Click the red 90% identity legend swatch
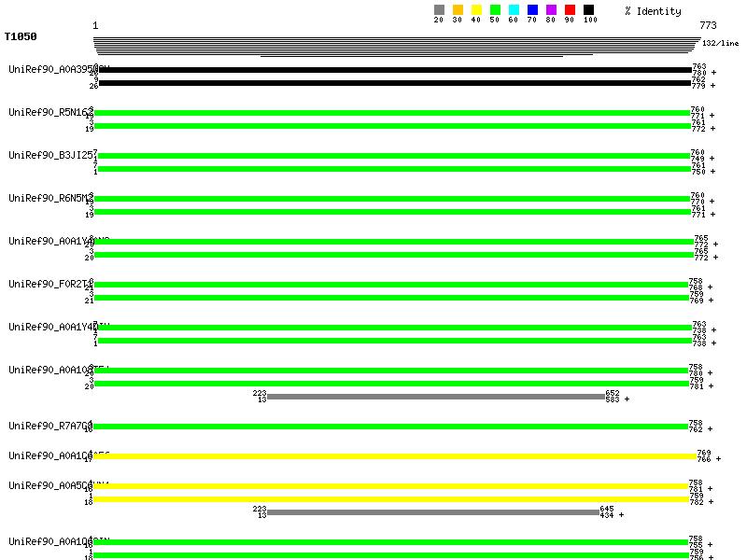Screen dimensions: 747x560 [x=570, y=10]
